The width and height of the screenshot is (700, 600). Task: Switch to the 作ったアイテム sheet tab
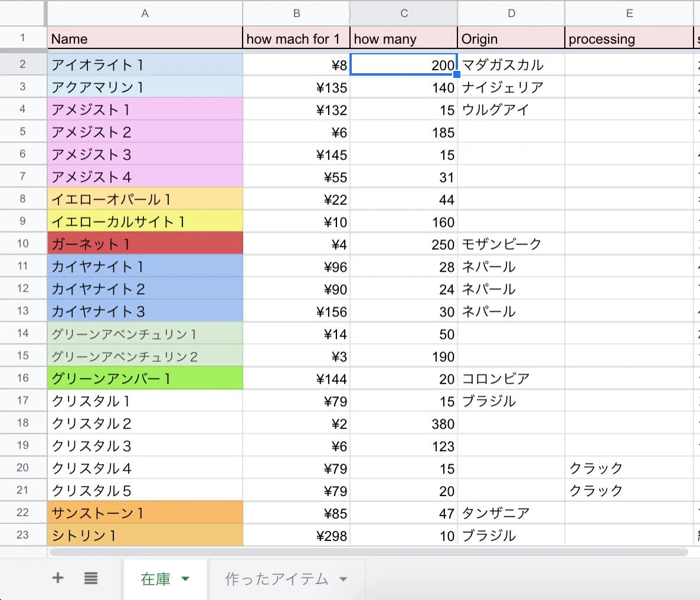(x=277, y=579)
